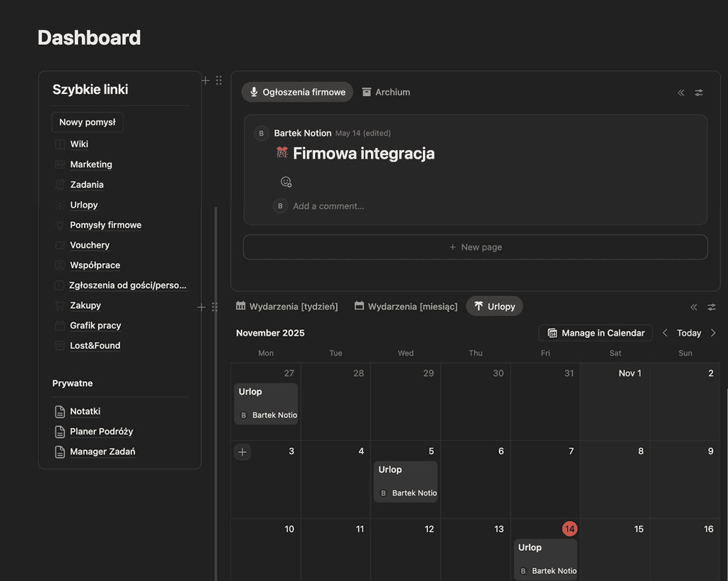Viewport: 728px width, 581px height.
Task: Open the Grafik pracy link
Action: click(x=96, y=326)
